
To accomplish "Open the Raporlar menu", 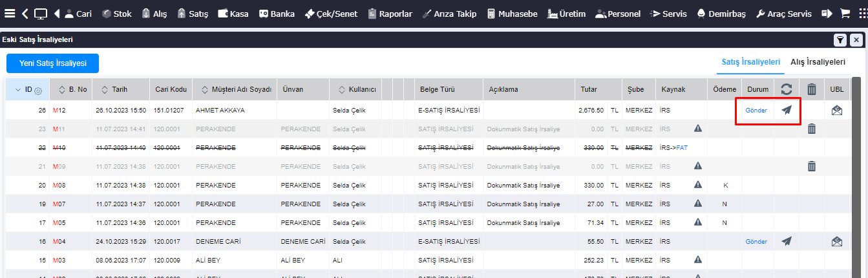I will (x=390, y=14).
